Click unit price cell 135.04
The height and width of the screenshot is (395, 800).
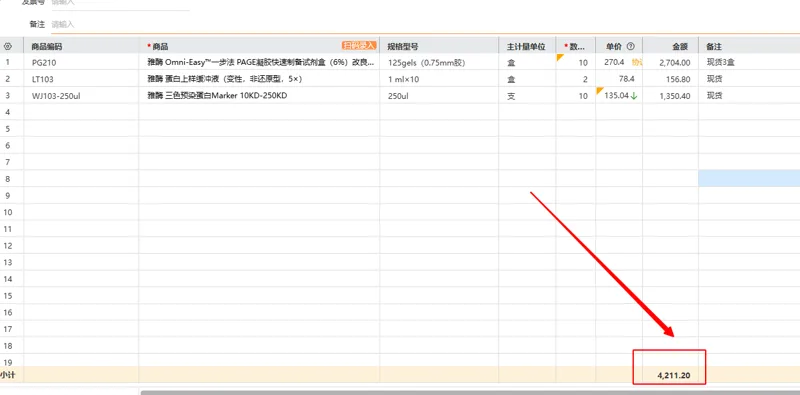pos(619,95)
